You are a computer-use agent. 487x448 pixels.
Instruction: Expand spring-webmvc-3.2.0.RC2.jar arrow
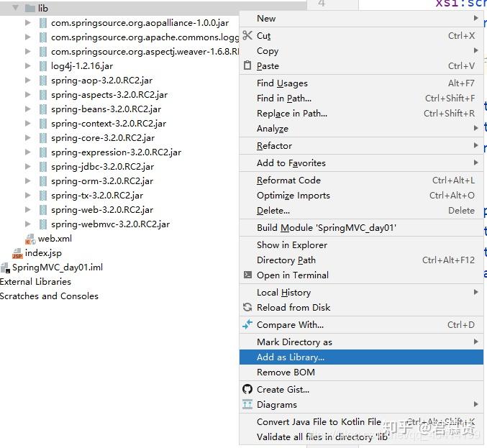point(28,224)
